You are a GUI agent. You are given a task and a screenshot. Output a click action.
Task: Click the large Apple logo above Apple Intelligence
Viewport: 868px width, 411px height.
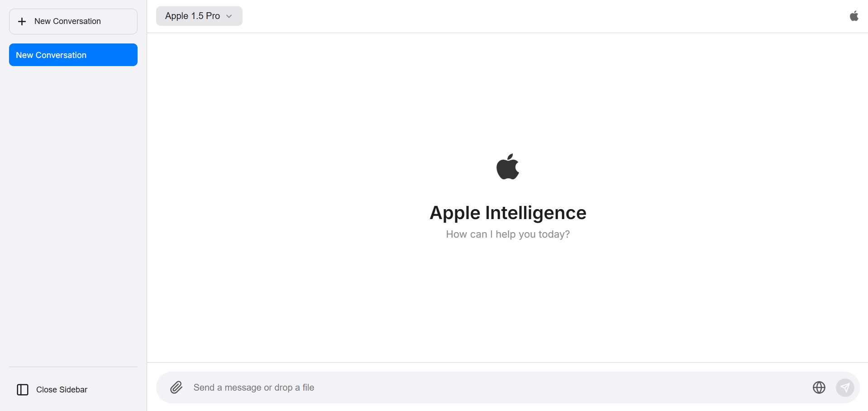pyautogui.click(x=508, y=167)
